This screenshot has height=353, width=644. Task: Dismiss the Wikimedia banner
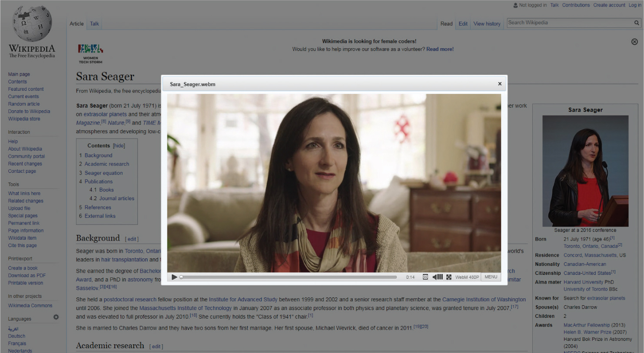(634, 42)
